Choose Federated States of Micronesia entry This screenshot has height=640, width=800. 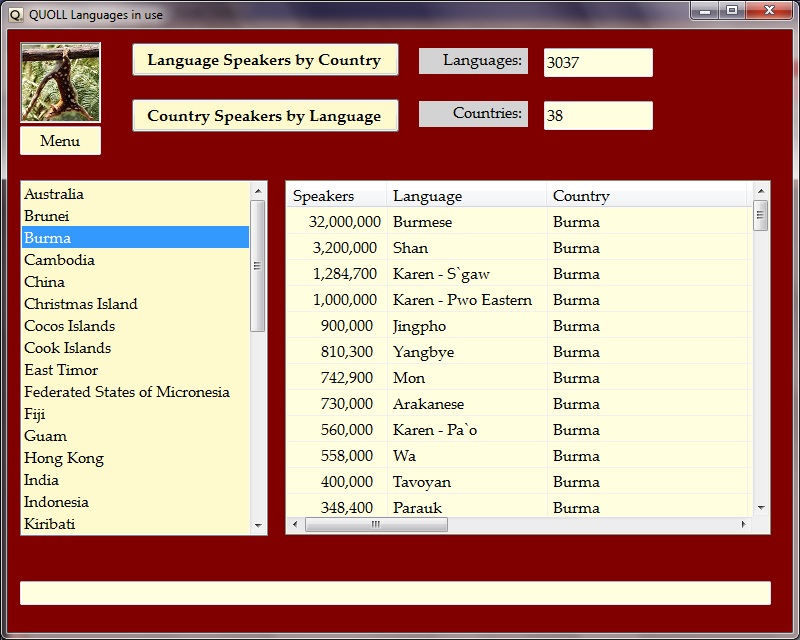click(x=127, y=392)
